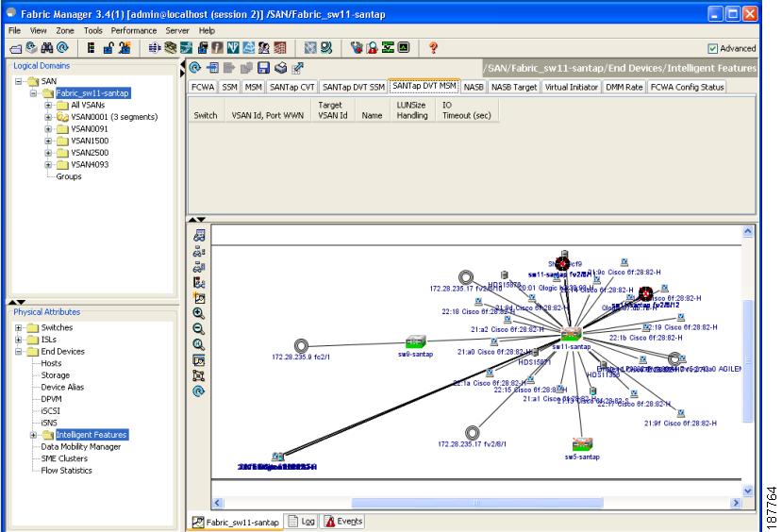
Task: Select Flow Statistics in the tree
Action: pos(66,471)
